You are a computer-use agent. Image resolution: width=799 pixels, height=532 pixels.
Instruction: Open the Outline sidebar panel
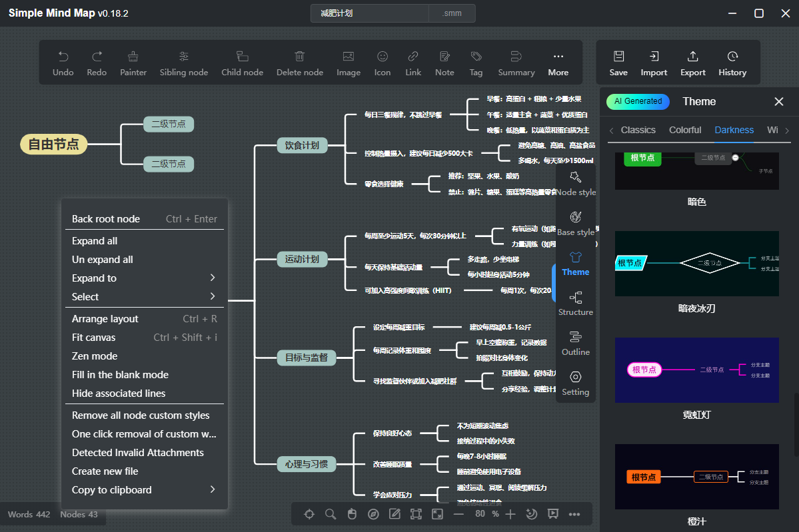point(575,344)
